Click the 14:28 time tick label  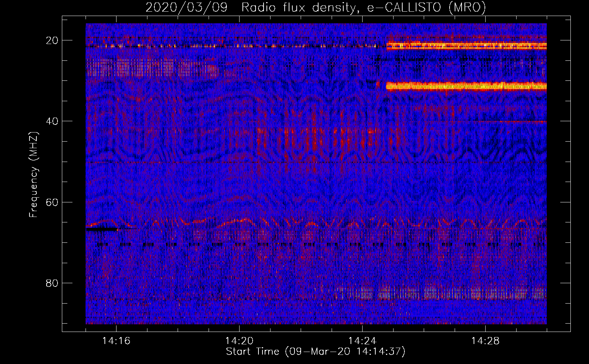point(485,341)
